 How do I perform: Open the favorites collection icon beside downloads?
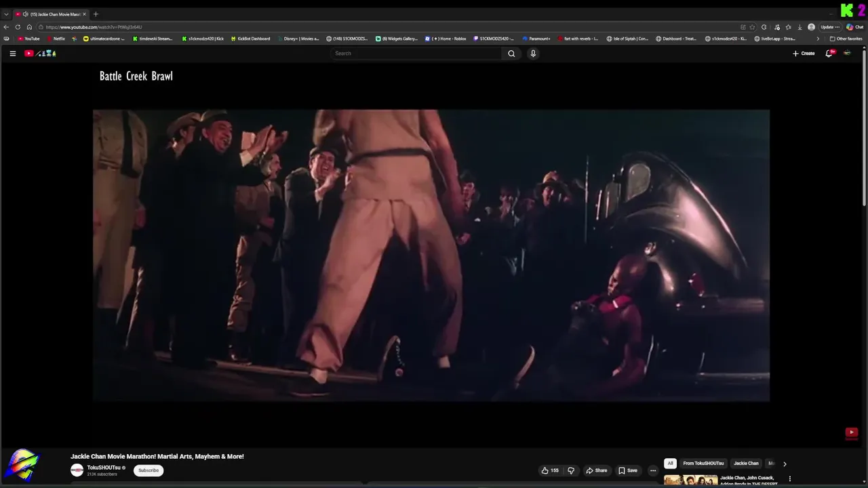pos(788,27)
